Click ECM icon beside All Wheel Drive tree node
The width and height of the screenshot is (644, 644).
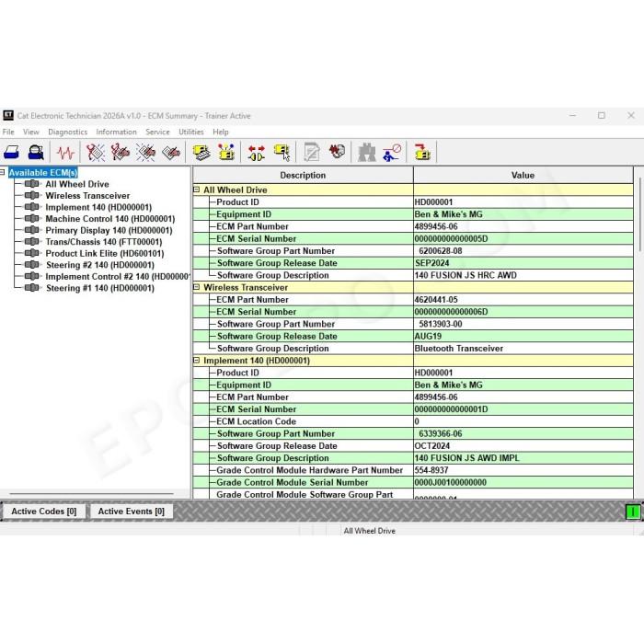point(32,184)
